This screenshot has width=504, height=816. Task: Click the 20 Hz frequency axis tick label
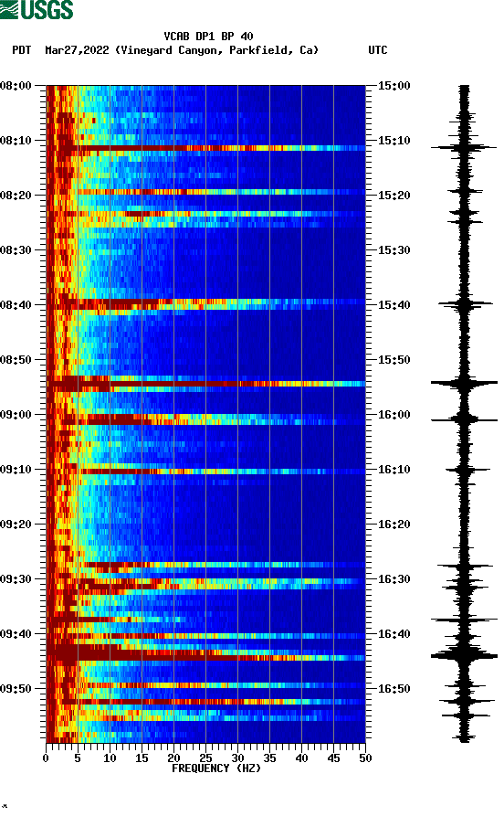173,758
